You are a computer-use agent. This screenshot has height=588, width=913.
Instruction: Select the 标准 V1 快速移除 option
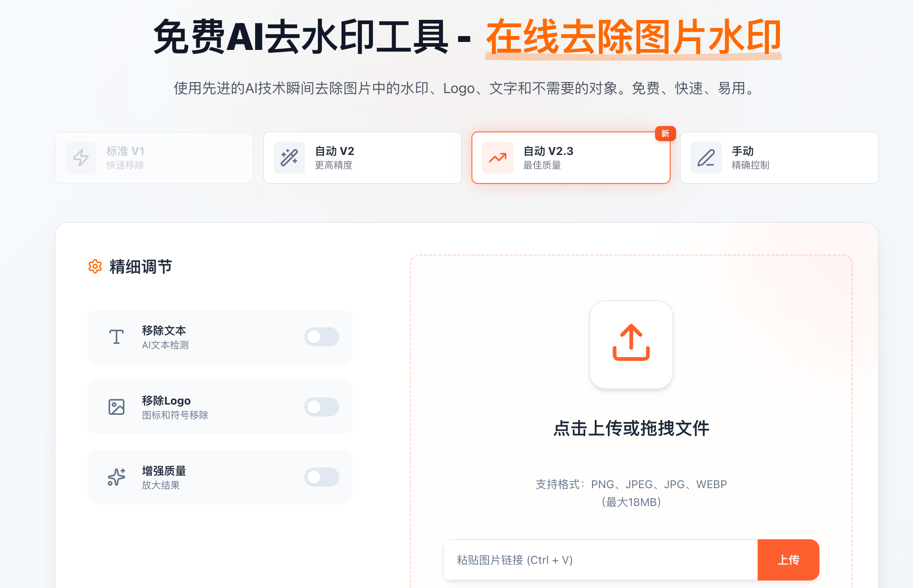[154, 158]
